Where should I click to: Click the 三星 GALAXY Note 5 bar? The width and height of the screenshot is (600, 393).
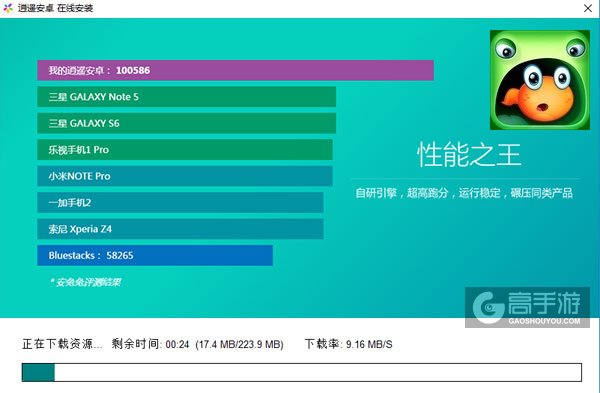186,97
